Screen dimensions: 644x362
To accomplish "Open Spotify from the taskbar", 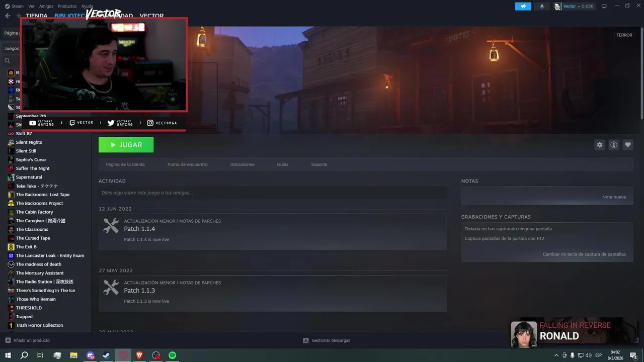I will coord(172,355).
